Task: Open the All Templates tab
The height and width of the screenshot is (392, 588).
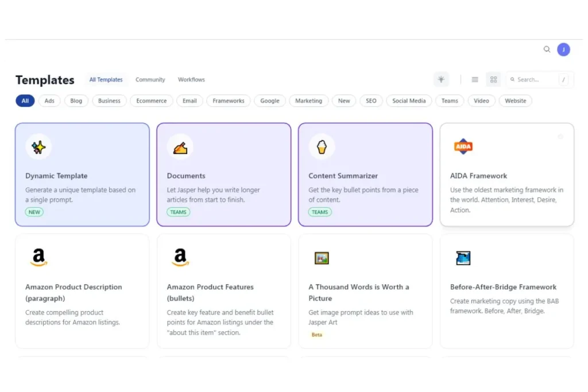Action: pyautogui.click(x=106, y=79)
